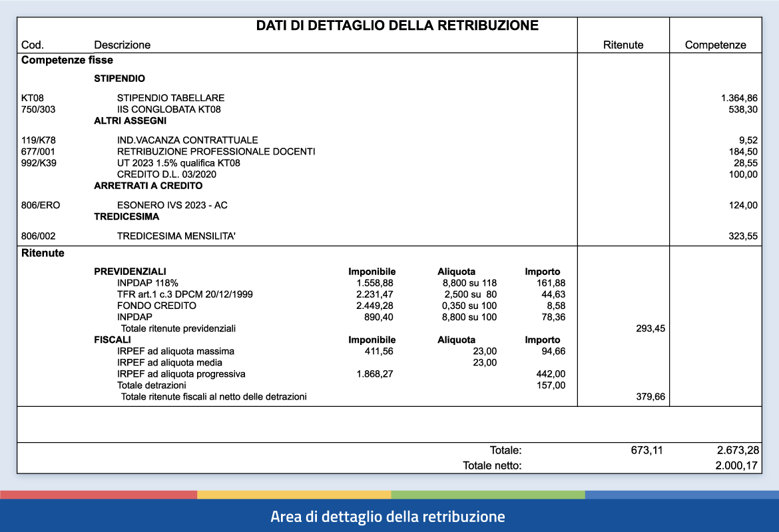Click the CREDITO D.L. 03/2020 entry
The height and width of the screenshot is (532, 779).
click(x=166, y=174)
